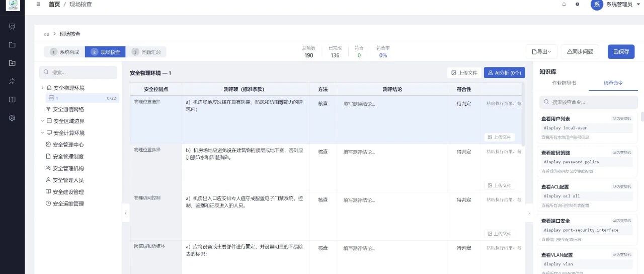This screenshot has width=644, height=274.
Task: Select 安全管理机构 tree item
Action: tap(68, 168)
